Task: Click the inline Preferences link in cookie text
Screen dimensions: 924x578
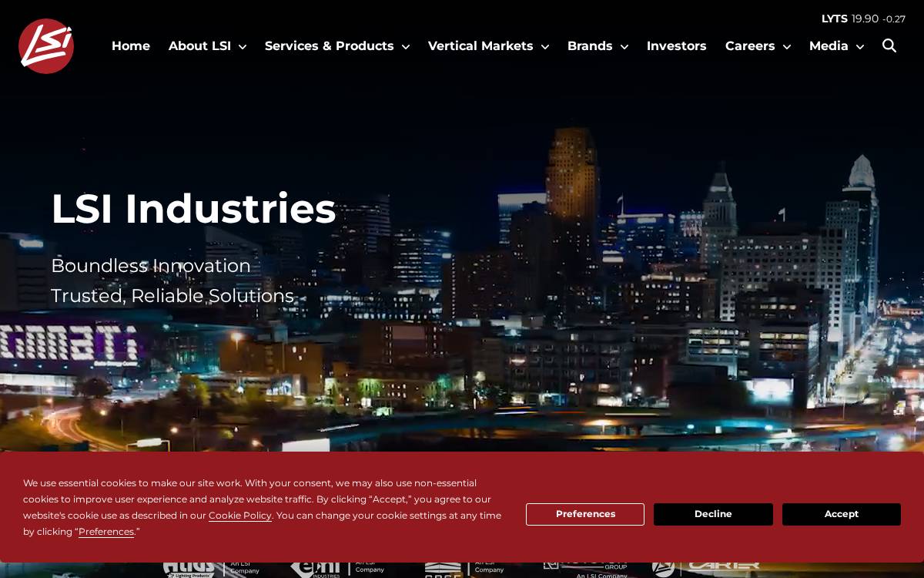Action: click(106, 532)
